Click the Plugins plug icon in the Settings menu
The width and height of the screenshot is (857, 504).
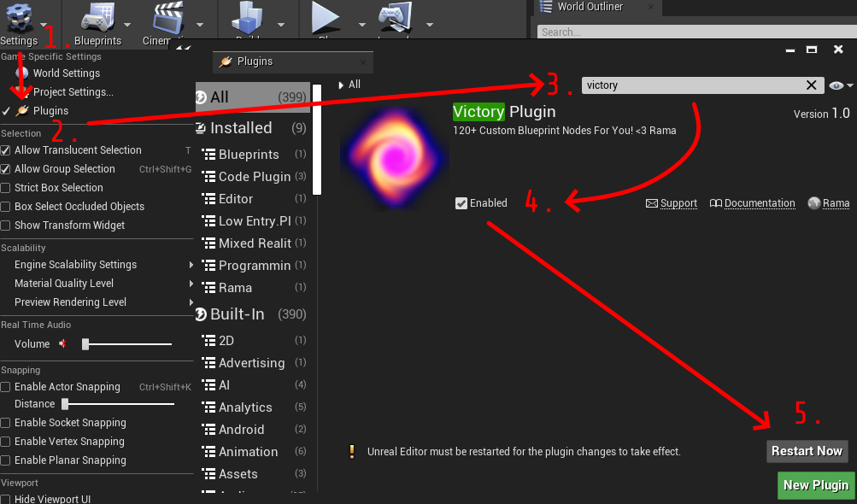tap(22, 110)
